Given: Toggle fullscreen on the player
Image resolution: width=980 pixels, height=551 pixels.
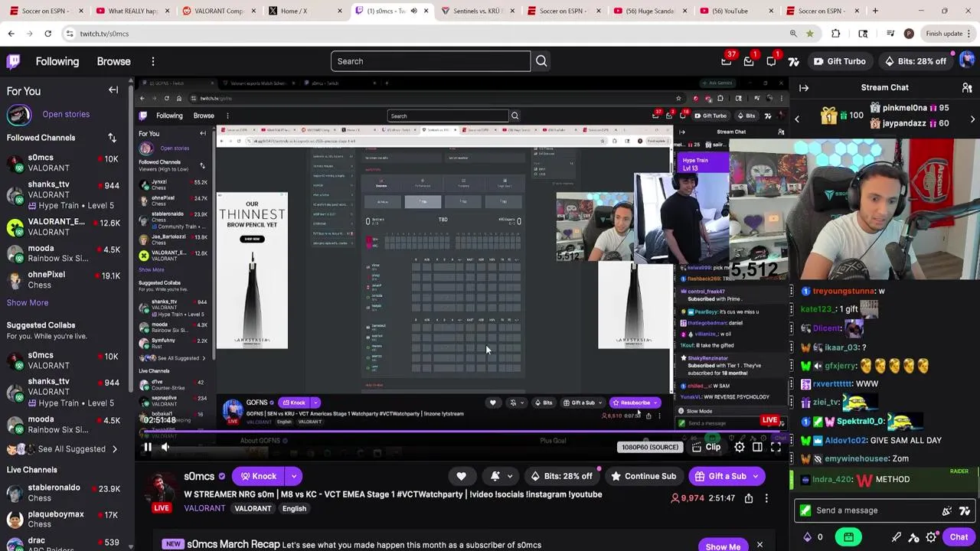Looking at the screenshot, I should click(x=776, y=447).
